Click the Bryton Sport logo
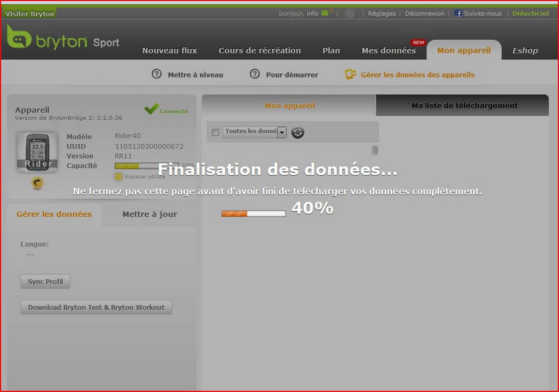This screenshot has width=559, height=392. [63, 37]
